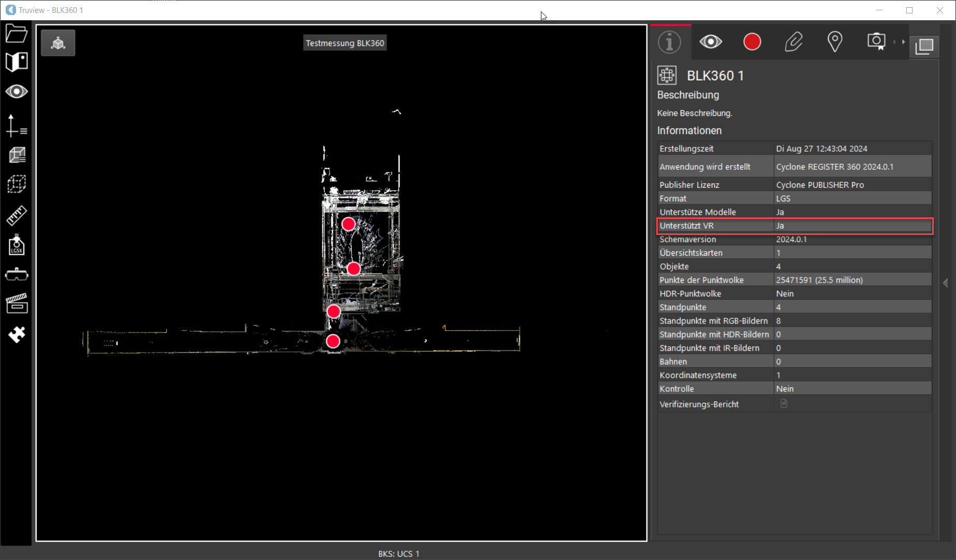Open the camera snapshot tab
This screenshot has height=560, width=956.
[x=876, y=41]
